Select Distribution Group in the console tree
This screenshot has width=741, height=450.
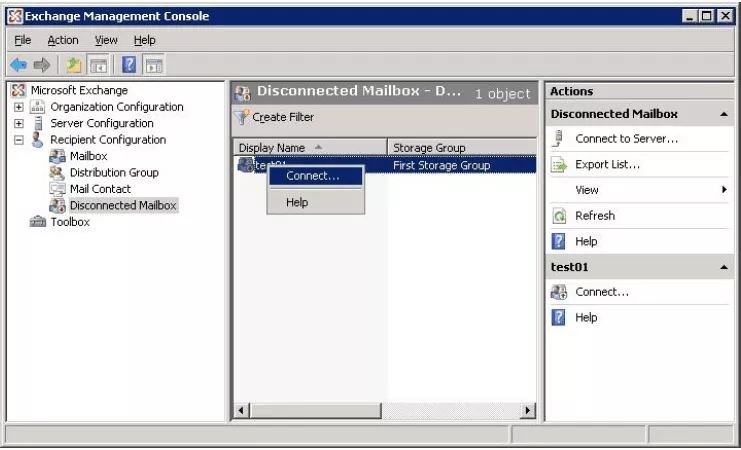pos(114,173)
